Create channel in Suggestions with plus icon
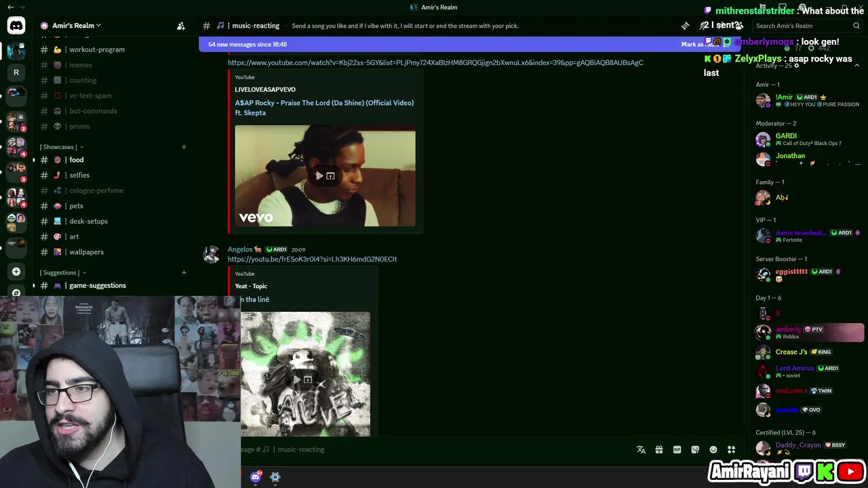Viewport: 868px width, 488px height. (x=184, y=272)
